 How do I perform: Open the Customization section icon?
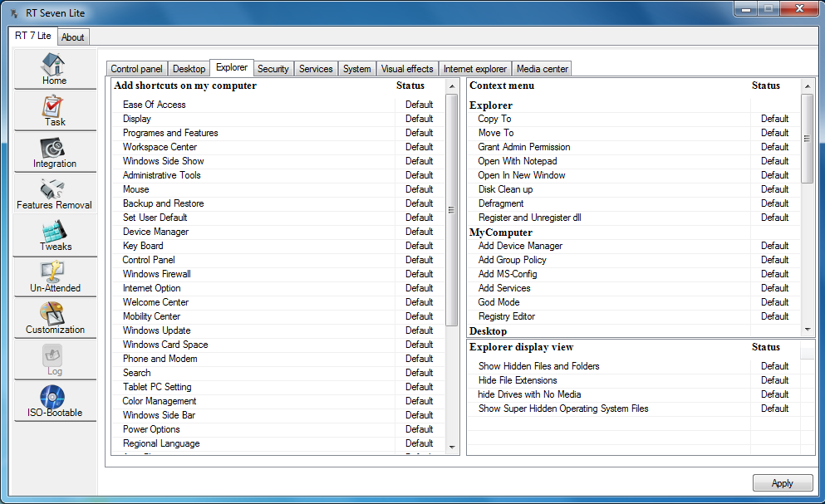coord(52,314)
